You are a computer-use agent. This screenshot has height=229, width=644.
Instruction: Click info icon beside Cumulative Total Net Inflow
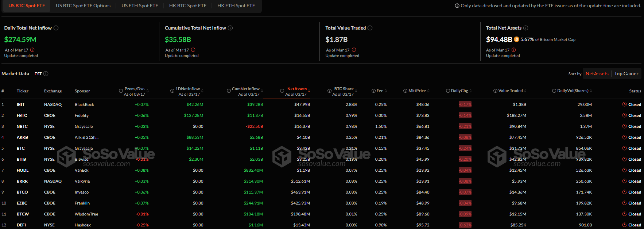[230, 28]
